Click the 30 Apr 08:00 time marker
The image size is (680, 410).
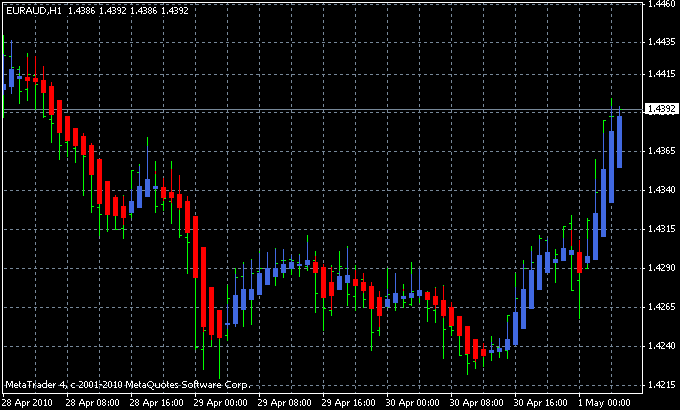pyautogui.click(x=473, y=402)
